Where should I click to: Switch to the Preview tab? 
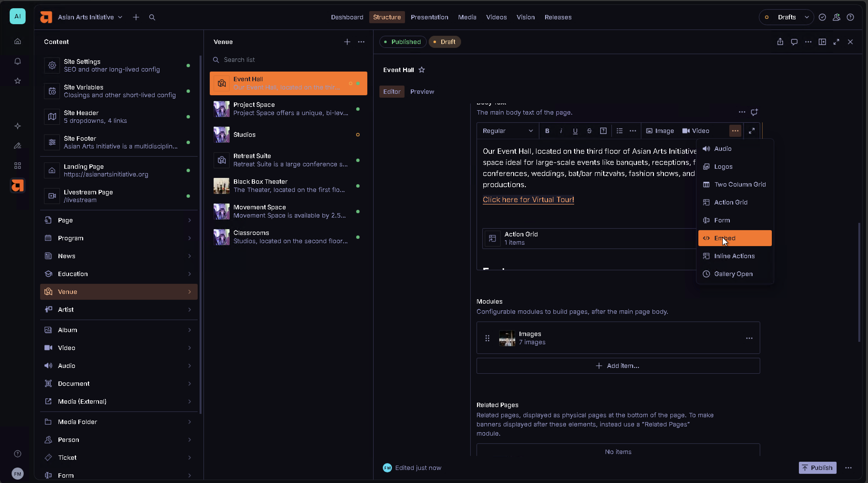point(422,92)
